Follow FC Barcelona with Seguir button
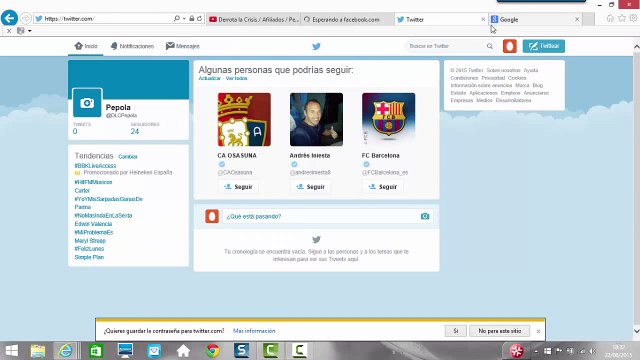The height and width of the screenshot is (360, 640). click(383, 187)
